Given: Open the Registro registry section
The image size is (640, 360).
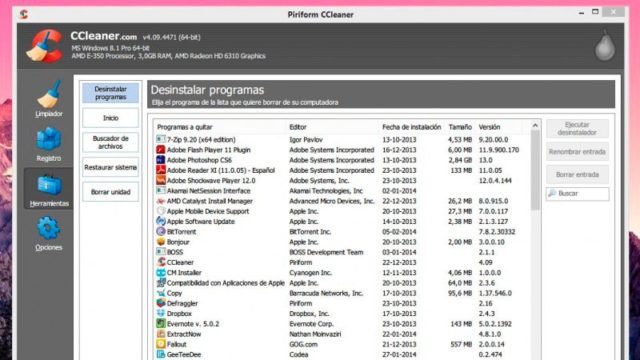Looking at the screenshot, I should pyautogui.click(x=49, y=144).
